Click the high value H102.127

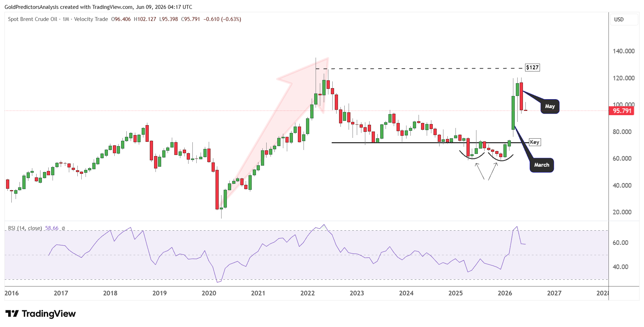tap(145, 19)
